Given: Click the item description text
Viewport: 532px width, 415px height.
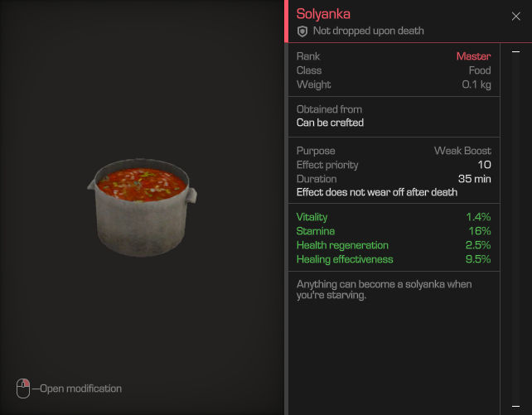Looking at the screenshot, I should point(384,290).
